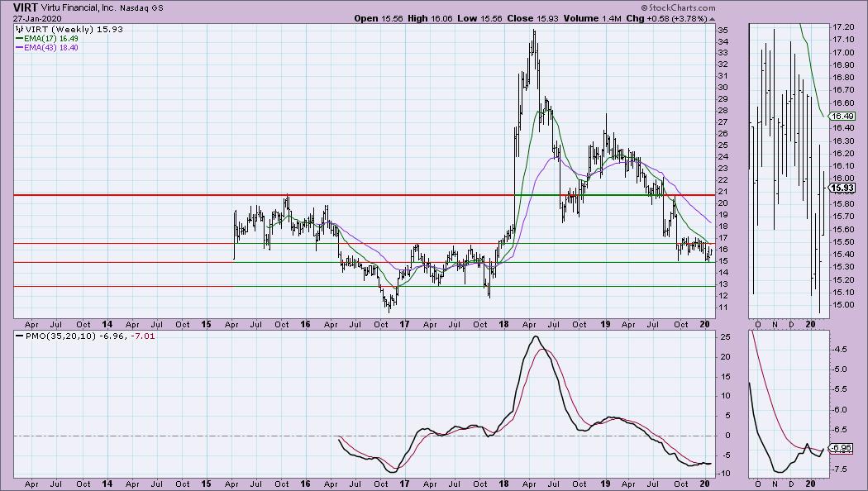Click the Volume 1.4M value
This screenshot has width=868, height=491.
593,18
